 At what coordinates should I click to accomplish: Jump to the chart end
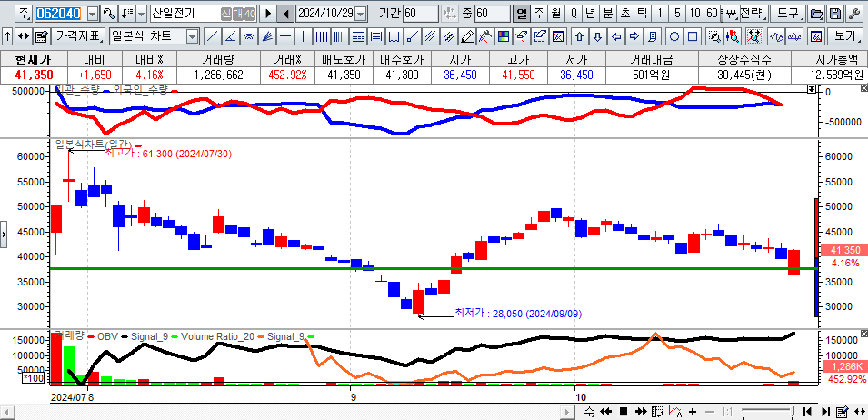pos(824,412)
